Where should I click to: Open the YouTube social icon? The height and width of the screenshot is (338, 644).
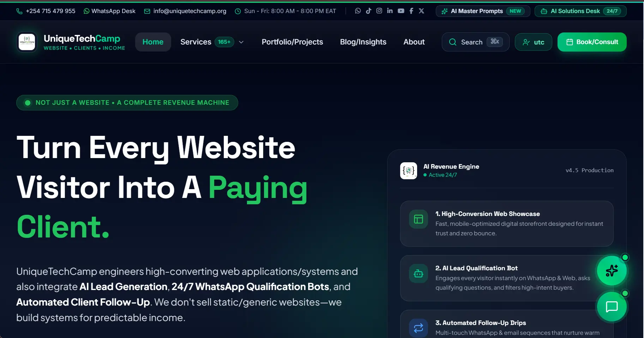click(x=401, y=11)
